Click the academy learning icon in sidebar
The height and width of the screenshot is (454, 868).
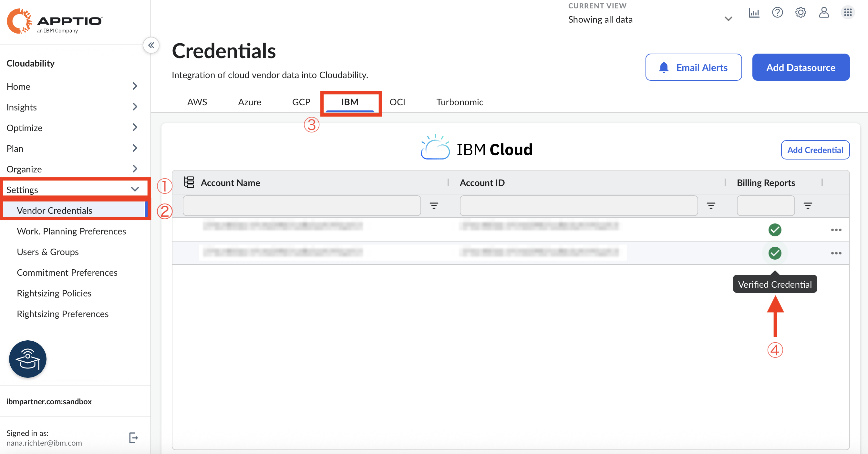27,359
